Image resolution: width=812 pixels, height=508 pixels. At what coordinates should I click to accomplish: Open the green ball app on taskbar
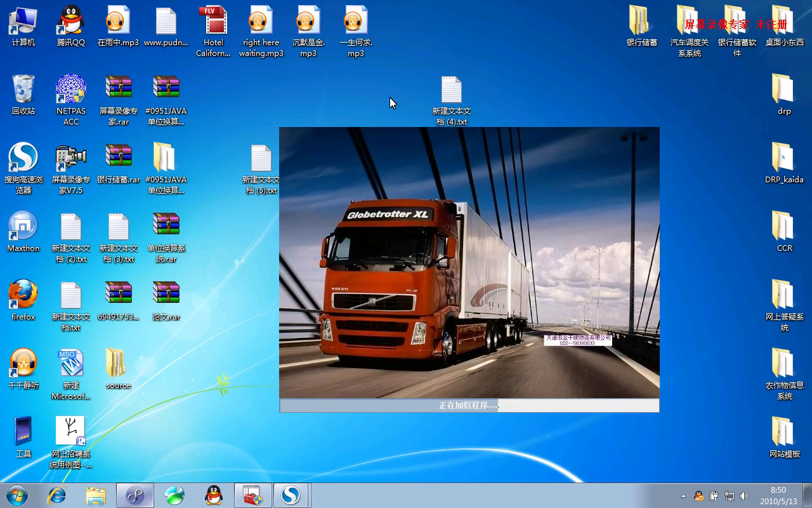[174, 495]
